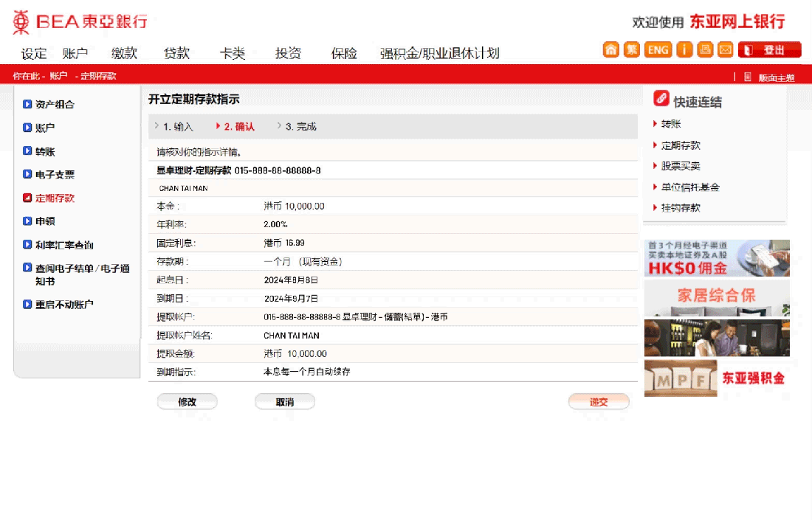Select 查阅电子结单/电子通知书 in sidebar
Image resolution: width=812 pixels, height=520 pixels.
[83, 274]
